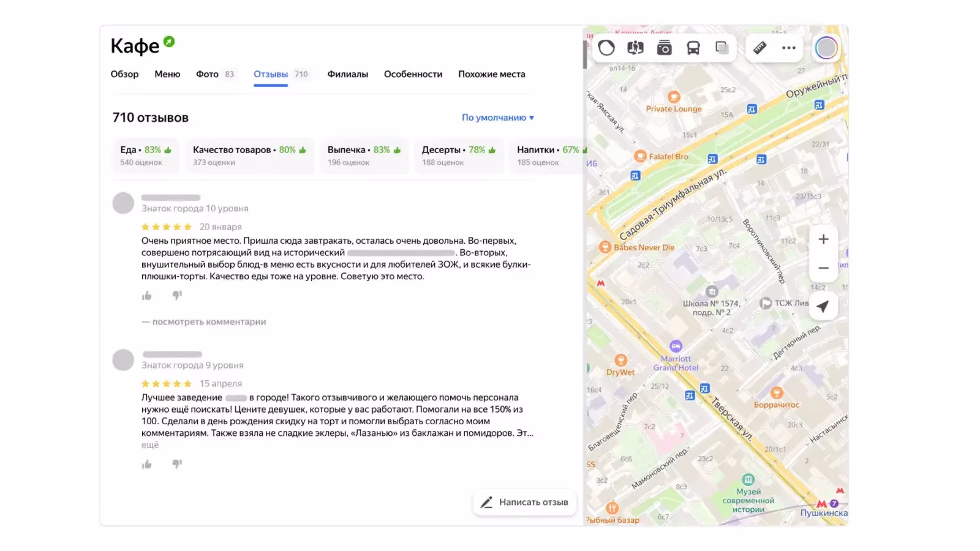
Task: Open the map layers selector icon
Action: coord(722,48)
